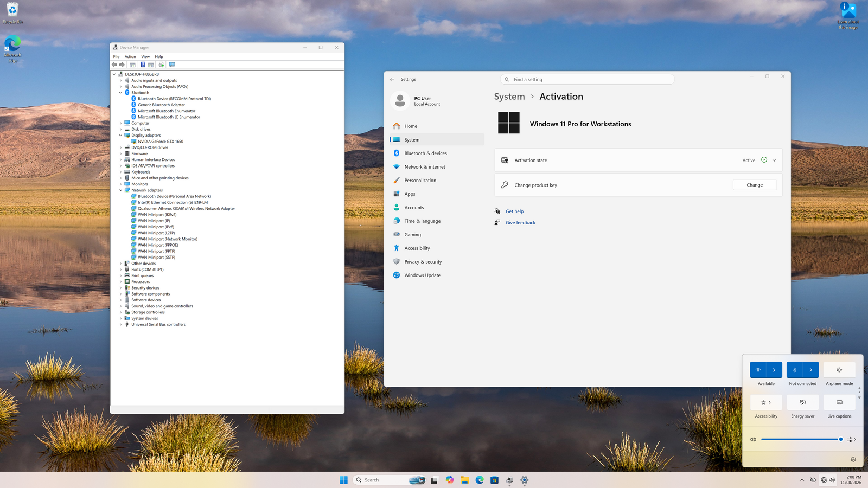
Task: Open File Explorer from the taskbar
Action: (x=464, y=480)
